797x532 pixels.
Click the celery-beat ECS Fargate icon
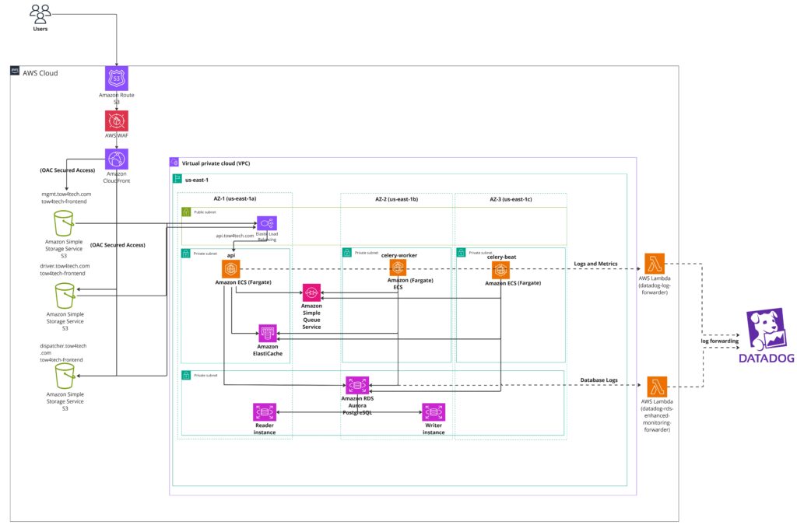tap(500, 270)
